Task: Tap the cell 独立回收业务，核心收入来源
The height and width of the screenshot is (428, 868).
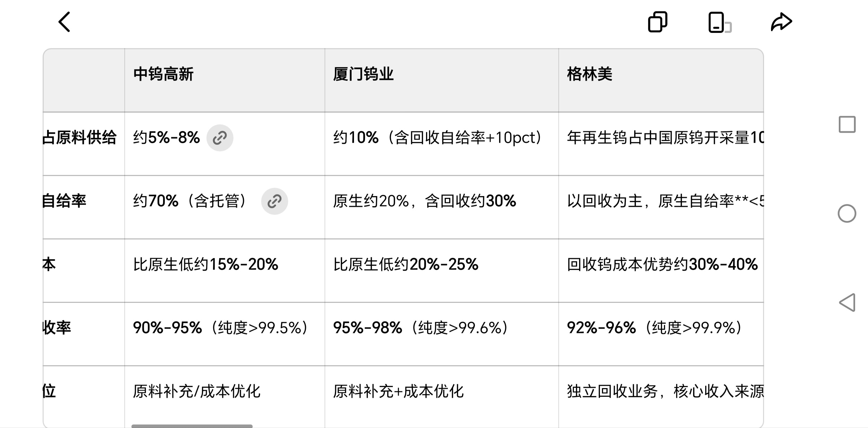Action: (664, 391)
